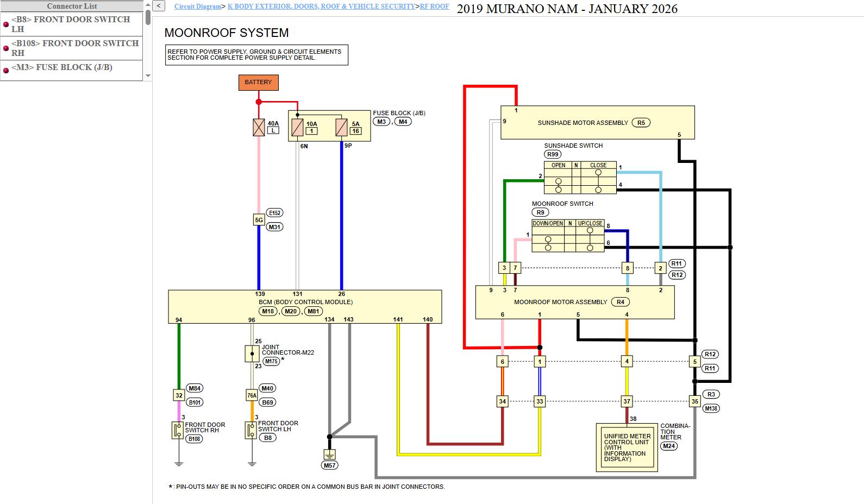Click the B108 label under Front Door Switch RH
864x504 pixels.
click(x=194, y=439)
